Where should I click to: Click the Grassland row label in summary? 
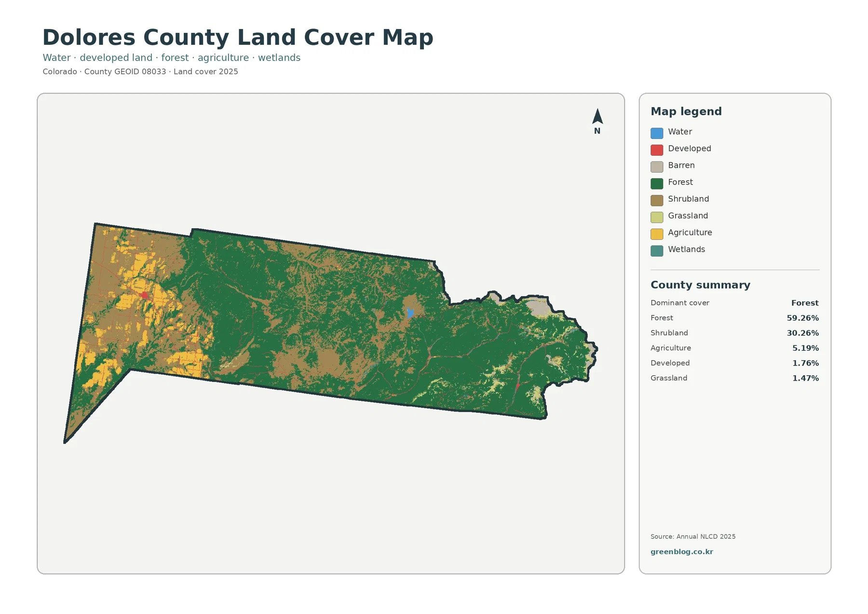(x=668, y=378)
